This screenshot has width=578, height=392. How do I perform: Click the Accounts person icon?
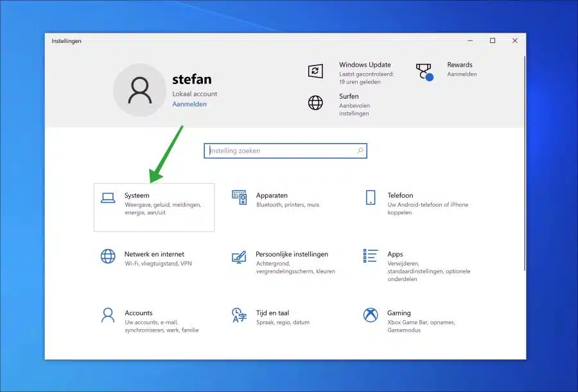[x=108, y=316]
